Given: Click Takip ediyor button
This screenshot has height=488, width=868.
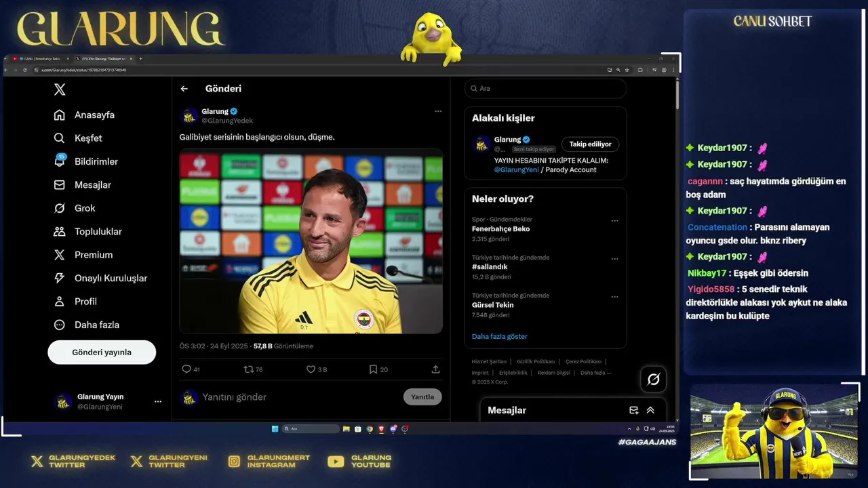Looking at the screenshot, I should [590, 144].
